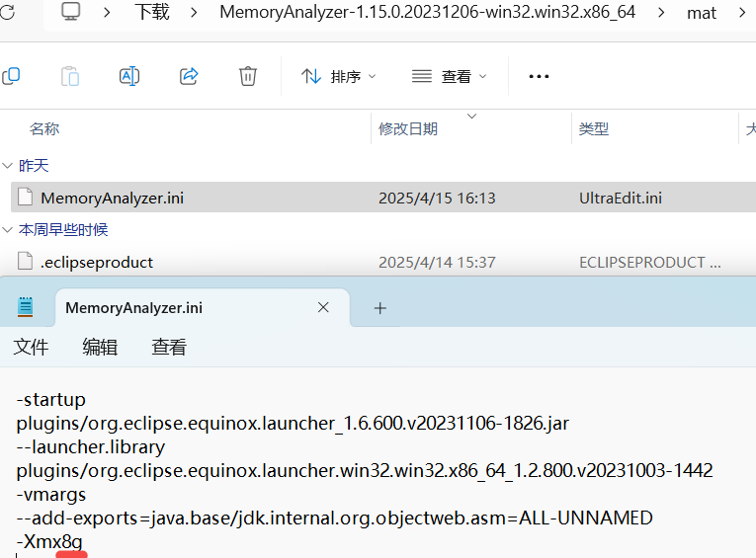Click the Notepad app icon in title bar
The image size is (756, 558).
point(25,307)
